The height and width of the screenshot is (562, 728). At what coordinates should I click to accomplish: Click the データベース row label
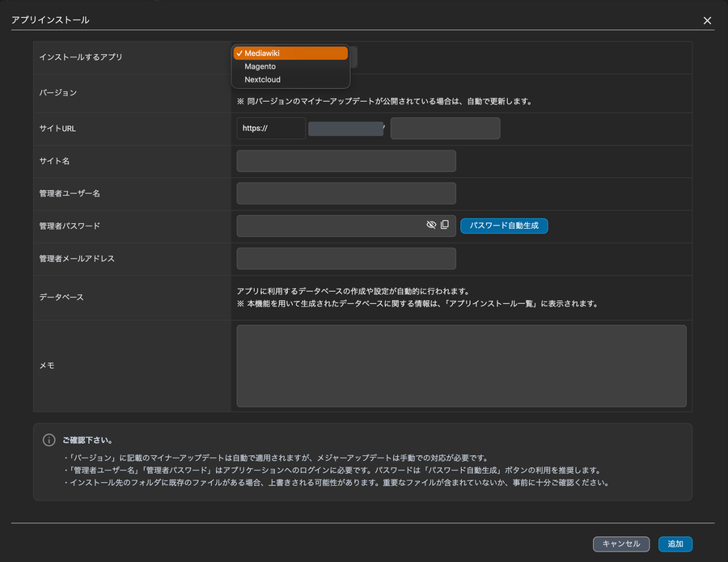61,297
